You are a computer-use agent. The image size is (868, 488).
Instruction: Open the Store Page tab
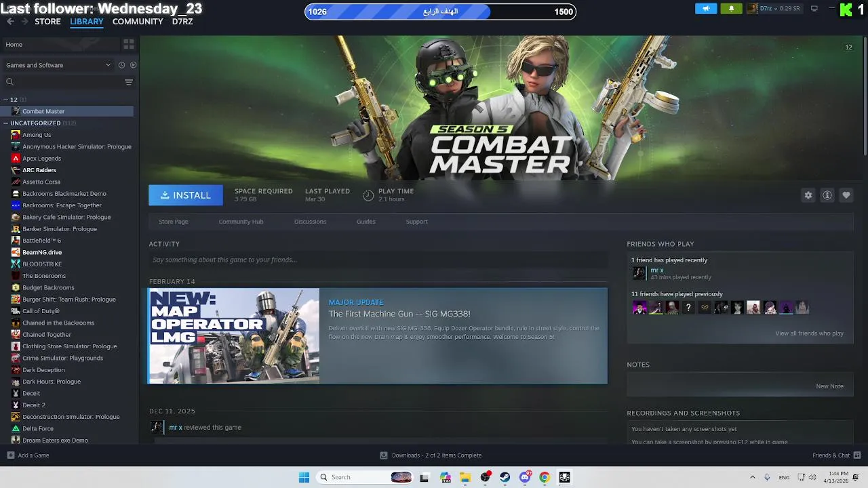click(x=174, y=222)
